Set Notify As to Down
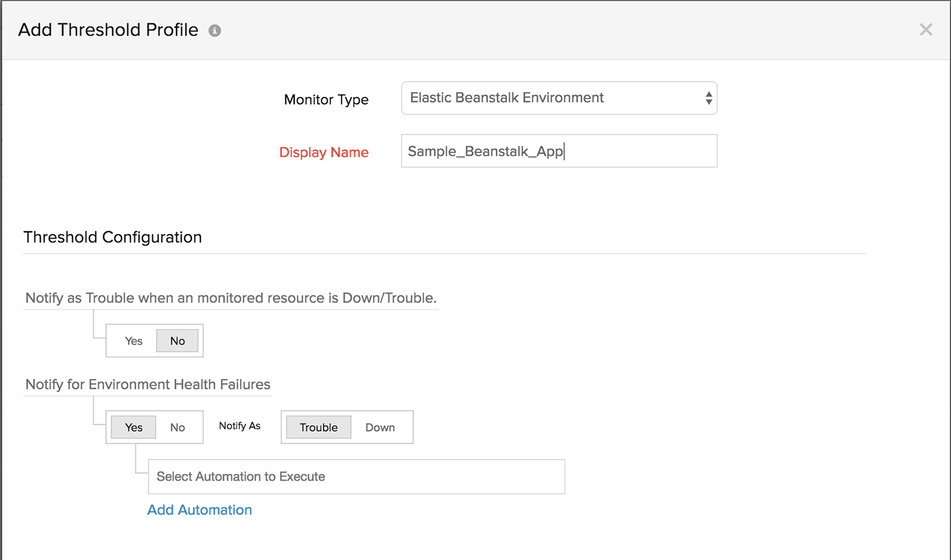The image size is (951, 560). 380,428
